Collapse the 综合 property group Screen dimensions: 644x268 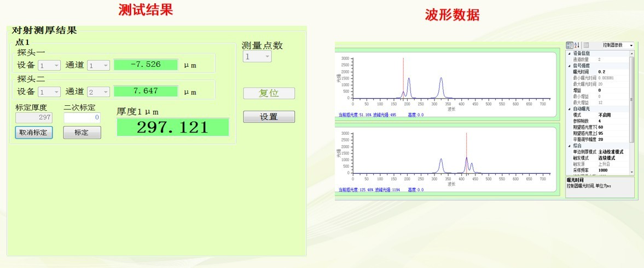pos(568,145)
